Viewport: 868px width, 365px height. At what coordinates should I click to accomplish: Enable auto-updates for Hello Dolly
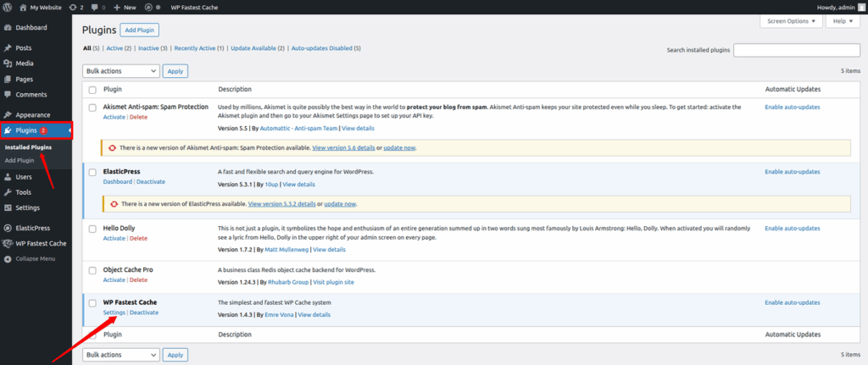point(793,229)
